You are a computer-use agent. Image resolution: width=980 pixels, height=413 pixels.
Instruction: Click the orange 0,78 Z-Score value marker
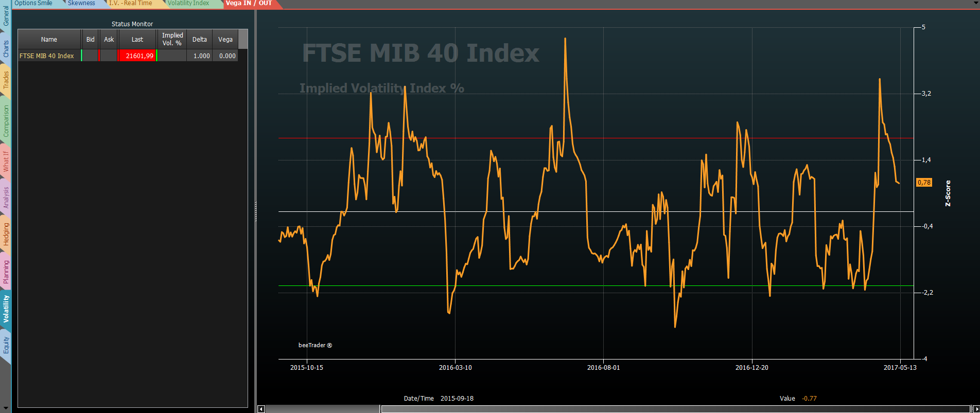pyautogui.click(x=924, y=183)
